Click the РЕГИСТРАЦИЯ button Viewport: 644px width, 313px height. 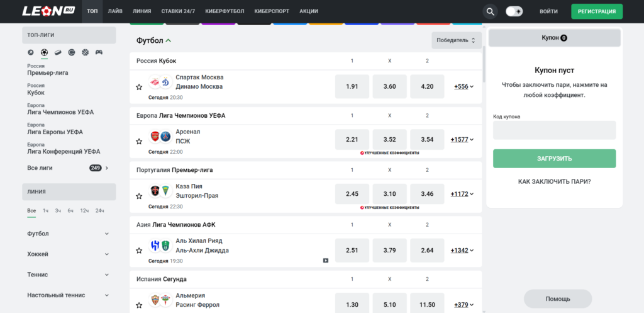click(597, 11)
